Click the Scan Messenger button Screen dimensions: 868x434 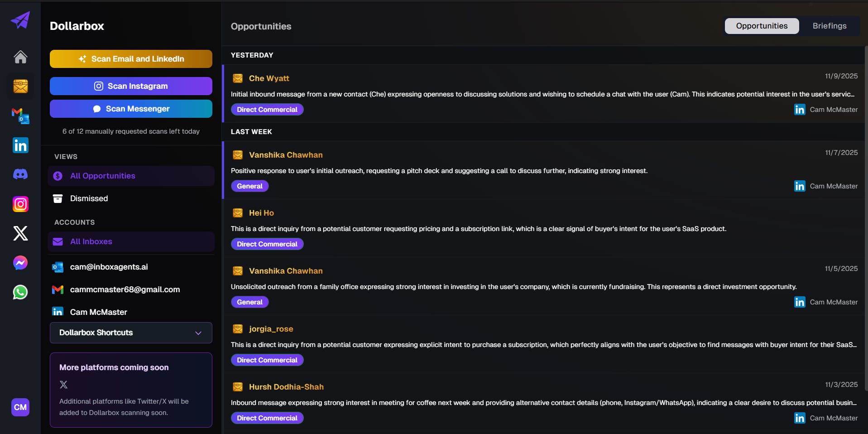[131, 109]
